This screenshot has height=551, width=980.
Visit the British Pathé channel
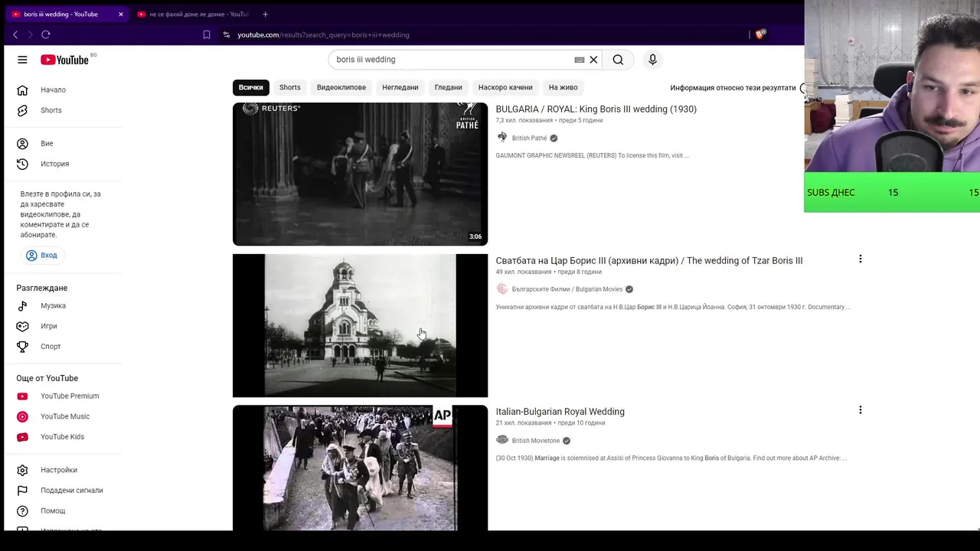(x=530, y=139)
